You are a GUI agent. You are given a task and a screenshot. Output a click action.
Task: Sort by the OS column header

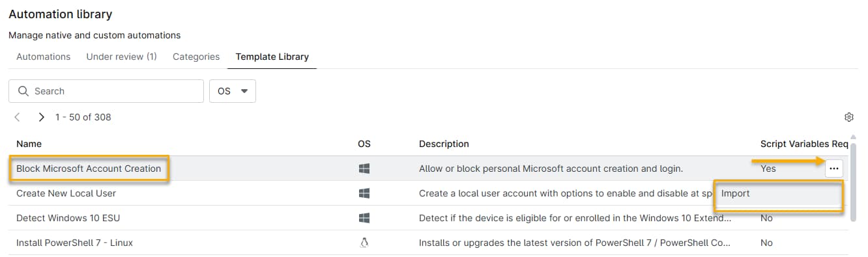coord(364,144)
